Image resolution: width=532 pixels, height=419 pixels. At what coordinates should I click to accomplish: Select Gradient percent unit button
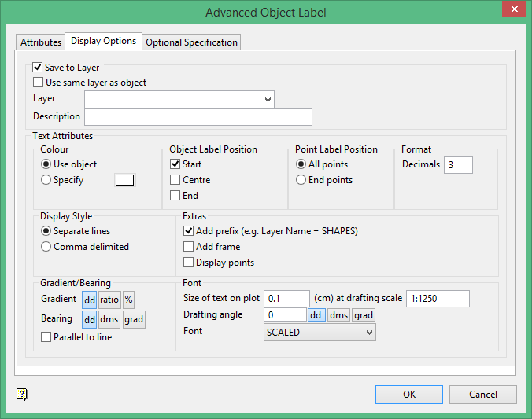[x=128, y=300]
